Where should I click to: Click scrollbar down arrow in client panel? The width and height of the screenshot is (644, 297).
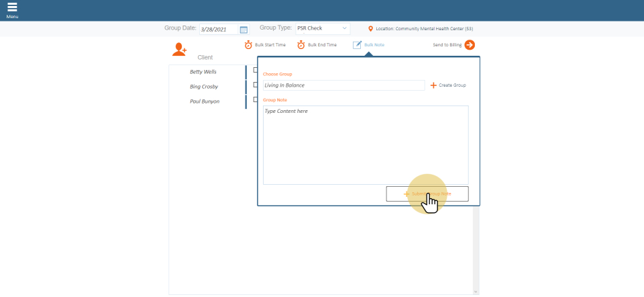[x=476, y=292]
